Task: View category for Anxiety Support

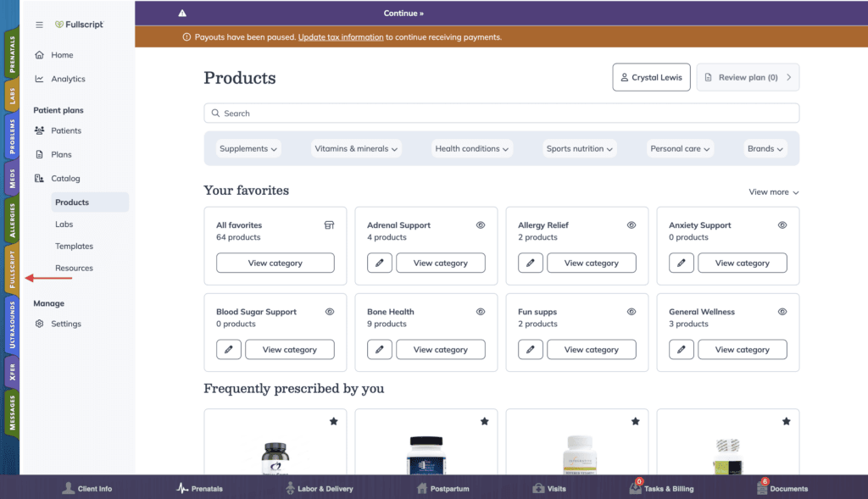Action: click(743, 263)
